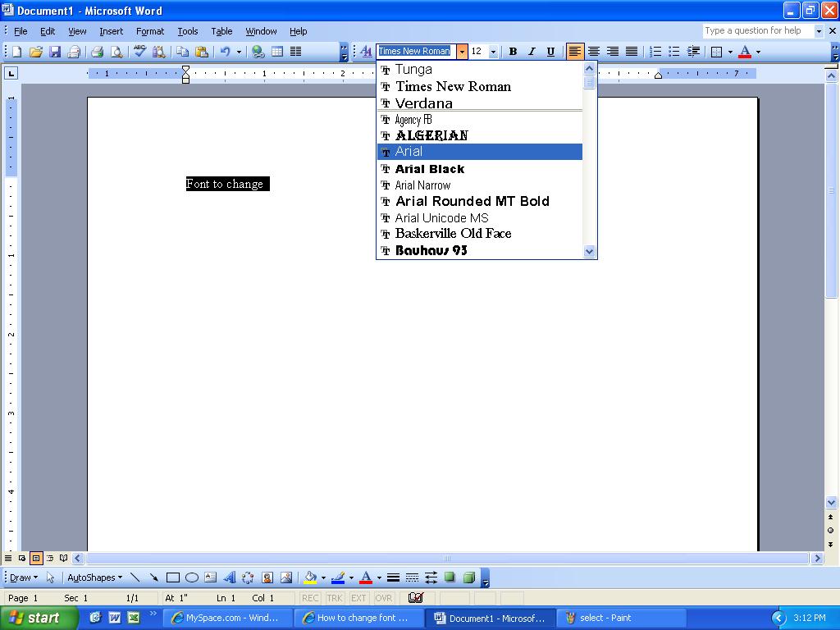Open the 3-D Style options
Viewport: 840px width, 630px height.
coord(468,577)
